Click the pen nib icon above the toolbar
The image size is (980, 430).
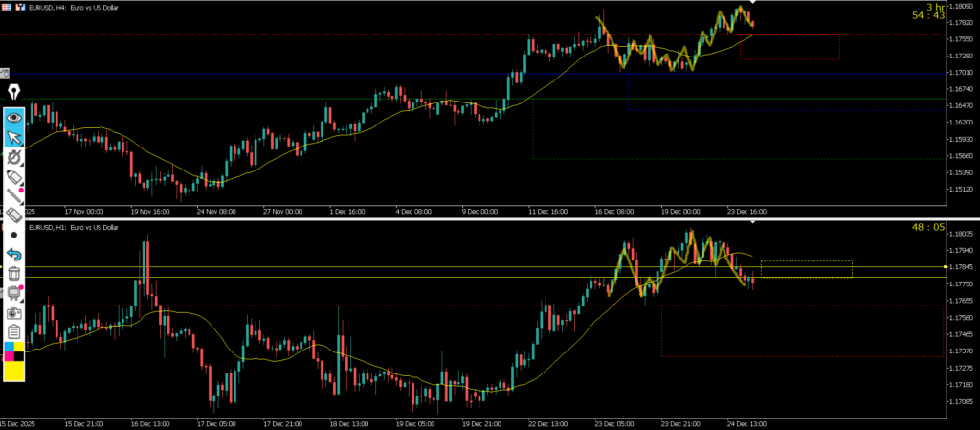(14, 92)
